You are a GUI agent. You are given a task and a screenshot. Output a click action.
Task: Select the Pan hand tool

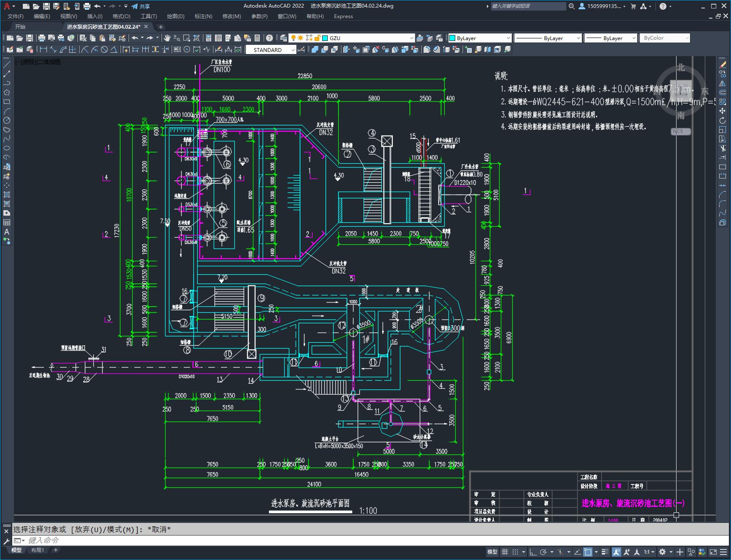(x=167, y=38)
